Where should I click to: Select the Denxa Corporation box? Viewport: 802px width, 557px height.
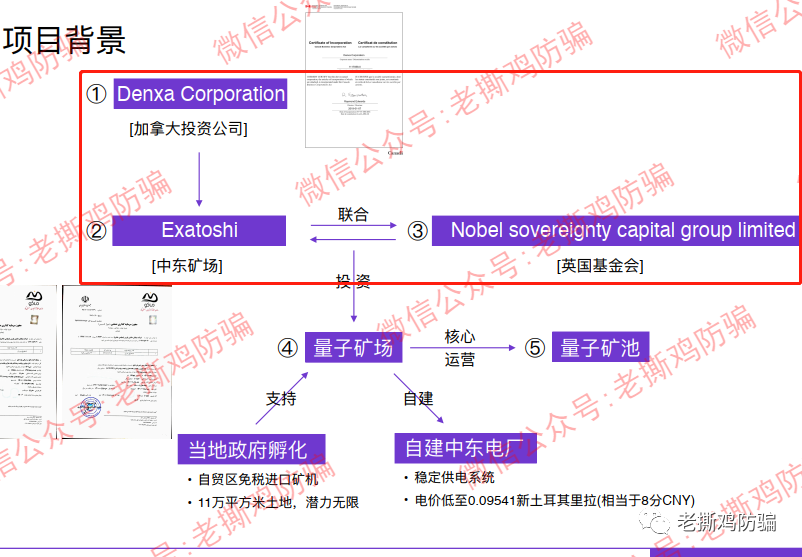click(x=200, y=94)
